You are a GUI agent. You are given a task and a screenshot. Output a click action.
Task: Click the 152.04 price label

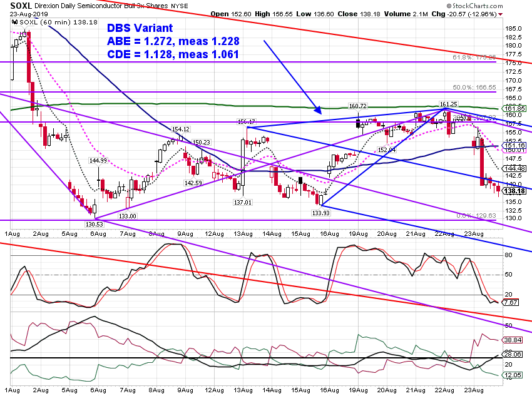387,150
